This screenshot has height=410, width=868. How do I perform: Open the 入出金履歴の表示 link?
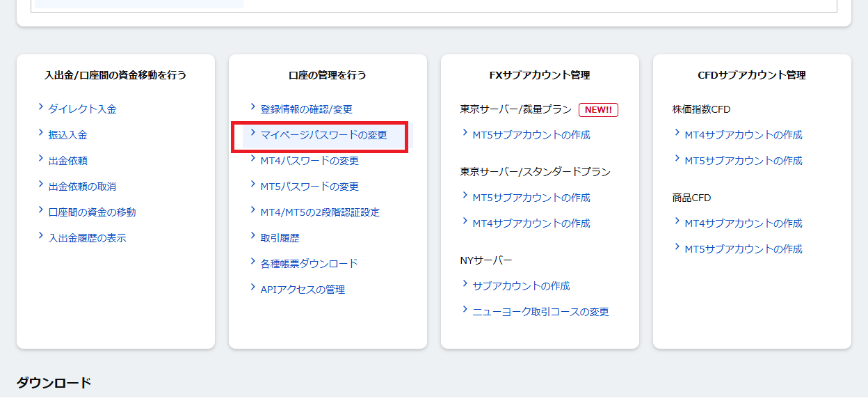(x=87, y=238)
